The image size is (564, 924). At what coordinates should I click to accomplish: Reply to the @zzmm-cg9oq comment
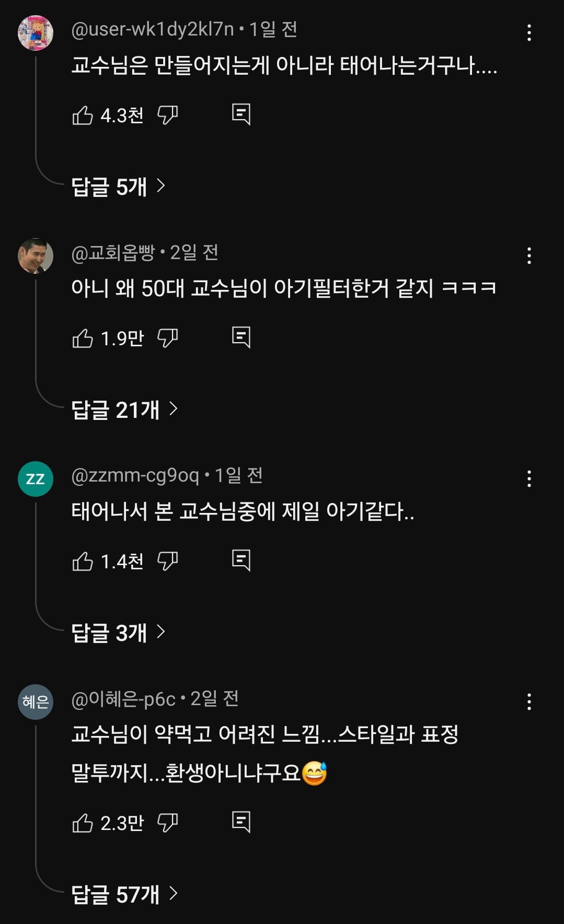241,560
